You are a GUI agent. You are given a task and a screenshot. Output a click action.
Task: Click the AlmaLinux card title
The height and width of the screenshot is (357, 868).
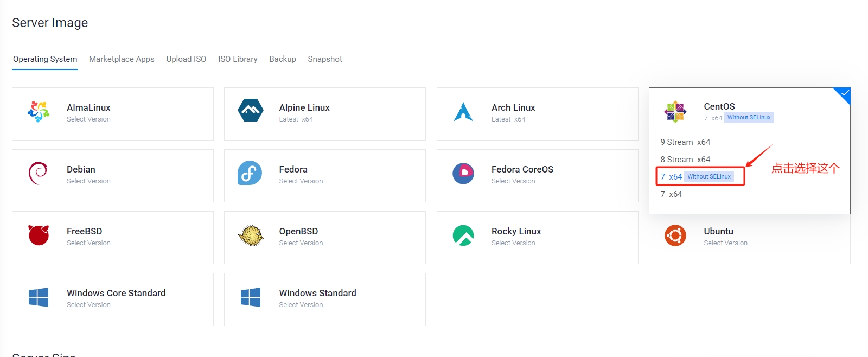(88, 107)
